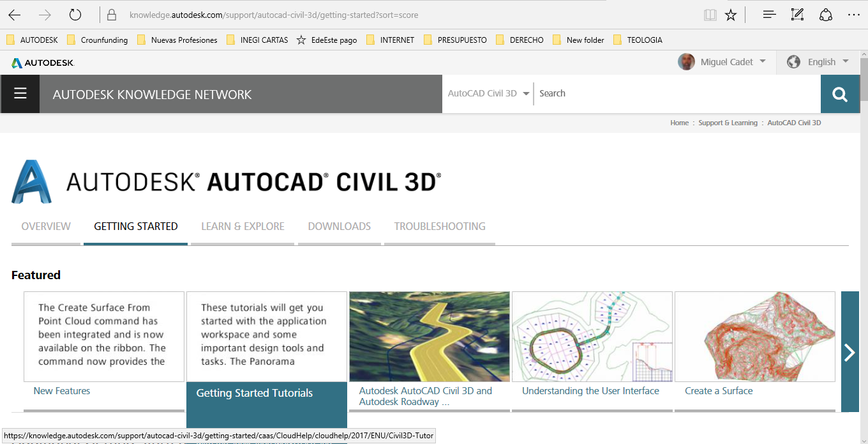Screen dimensions: 868x444
Task: Click inside the Search input field
Action: pyautogui.click(x=638, y=93)
